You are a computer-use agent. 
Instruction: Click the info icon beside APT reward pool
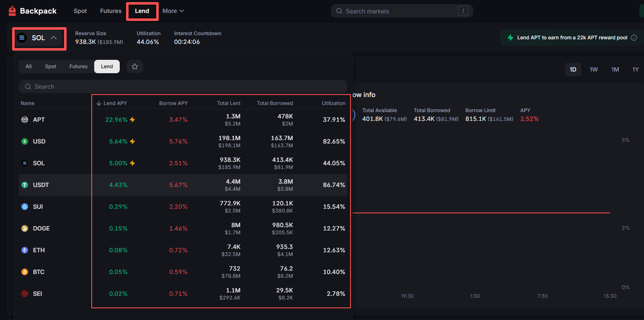coord(634,38)
